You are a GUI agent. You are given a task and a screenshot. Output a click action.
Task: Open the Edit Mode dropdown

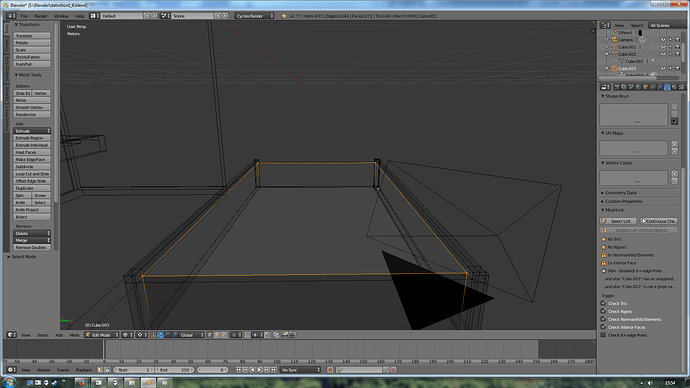coord(102,335)
